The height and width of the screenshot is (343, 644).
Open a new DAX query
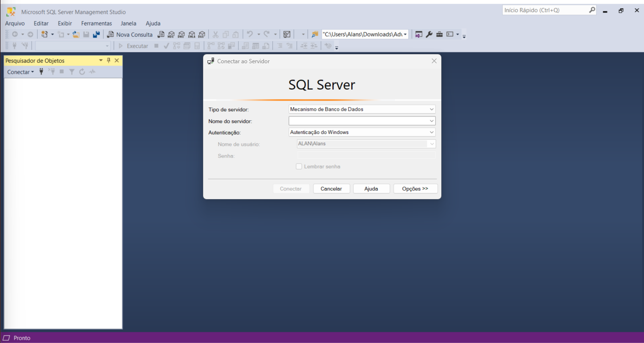click(x=201, y=34)
